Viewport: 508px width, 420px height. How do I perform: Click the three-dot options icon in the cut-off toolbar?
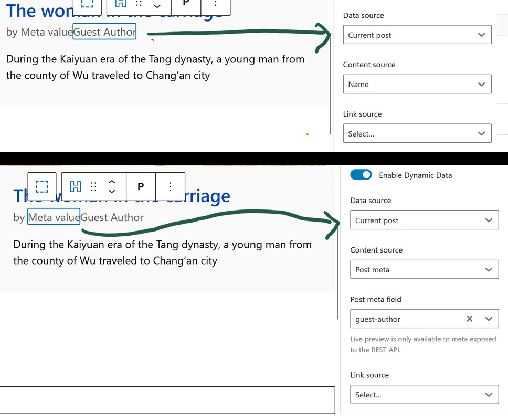tap(216, 4)
